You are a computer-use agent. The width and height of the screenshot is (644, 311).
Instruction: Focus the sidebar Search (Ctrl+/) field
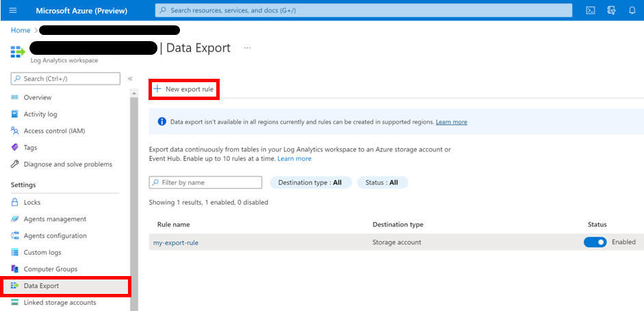tap(66, 79)
